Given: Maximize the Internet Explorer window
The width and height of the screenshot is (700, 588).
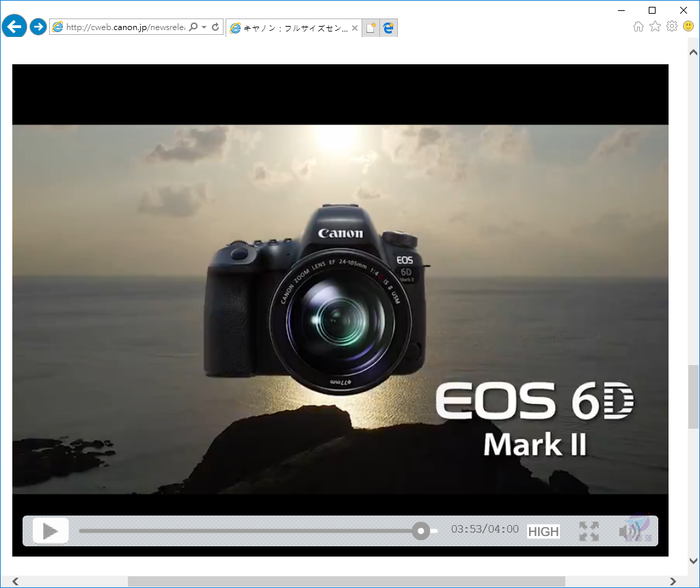Looking at the screenshot, I should click(x=652, y=10).
